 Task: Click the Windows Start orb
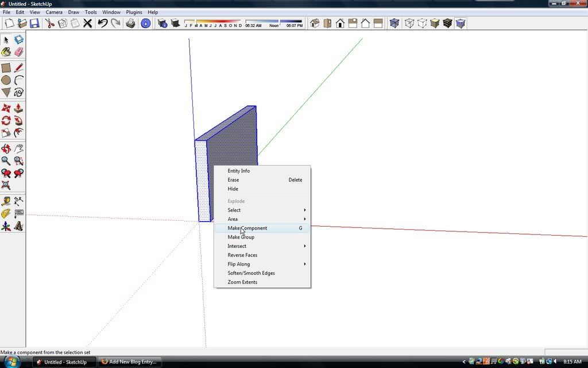(x=12, y=362)
